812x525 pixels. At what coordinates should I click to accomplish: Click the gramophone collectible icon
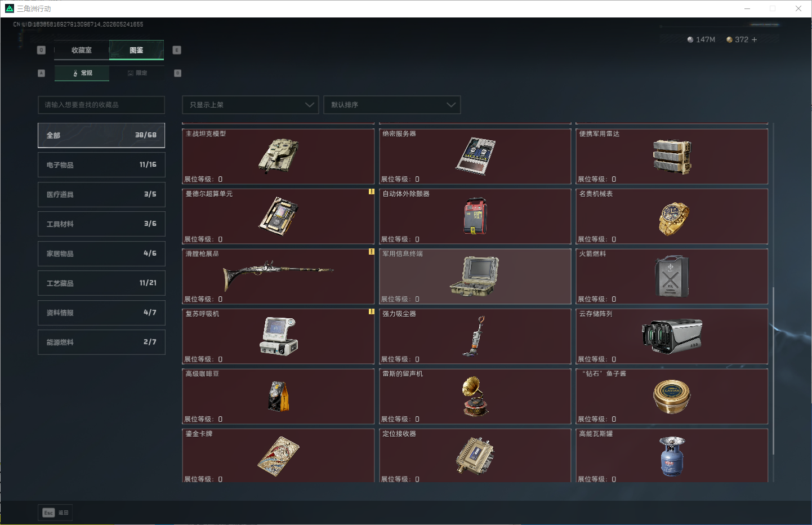click(475, 397)
